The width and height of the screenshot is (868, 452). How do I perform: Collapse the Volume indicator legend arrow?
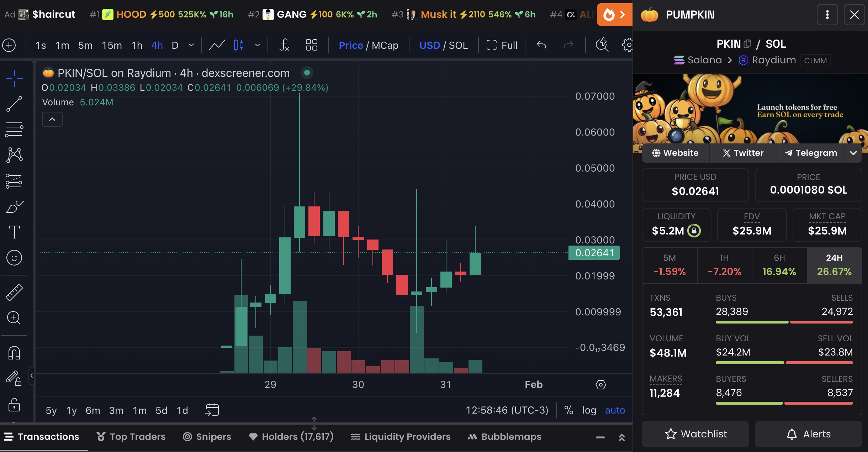click(52, 119)
